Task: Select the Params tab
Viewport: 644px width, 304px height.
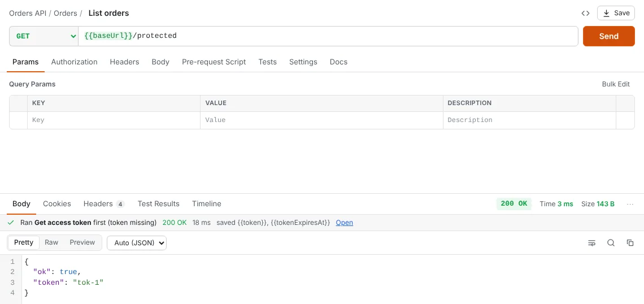Action: click(x=25, y=62)
